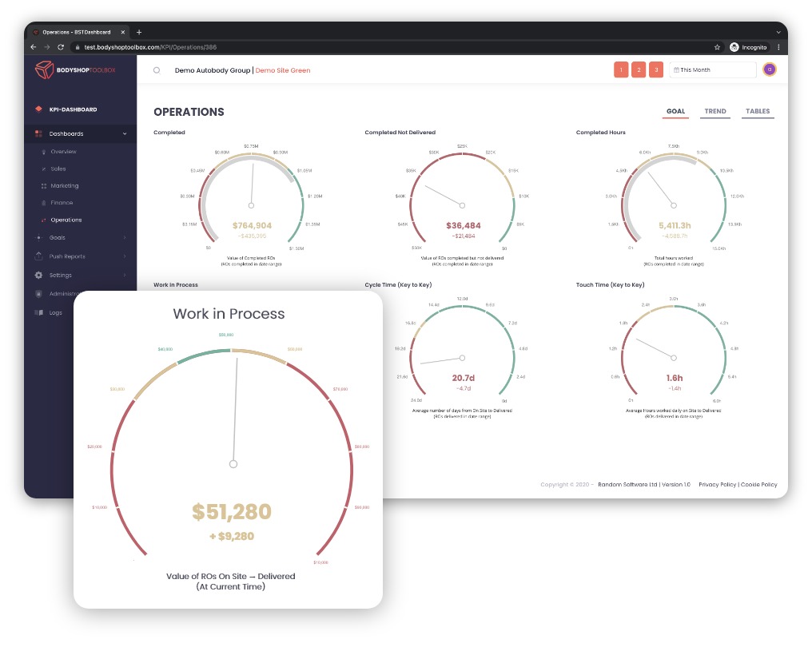Open the This Month date range dropdown

click(712, 70)
